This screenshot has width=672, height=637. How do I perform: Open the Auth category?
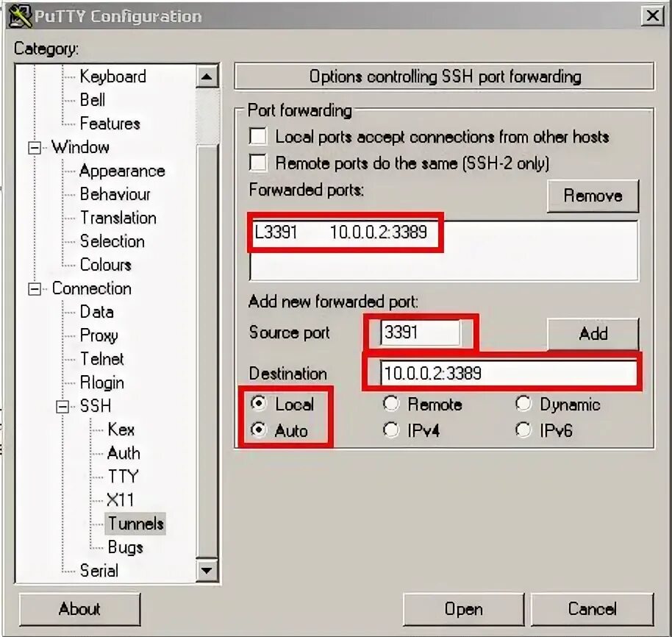[x=124, y=453]
